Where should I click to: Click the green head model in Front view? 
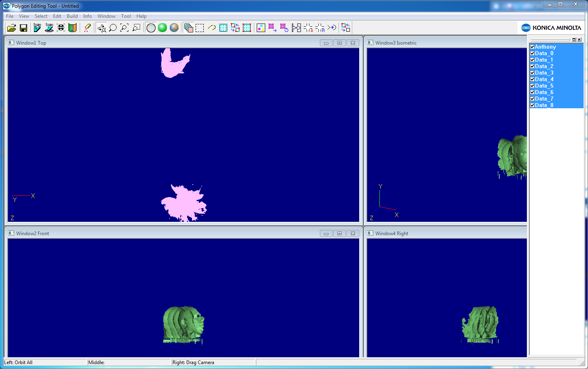pos(184,324)
